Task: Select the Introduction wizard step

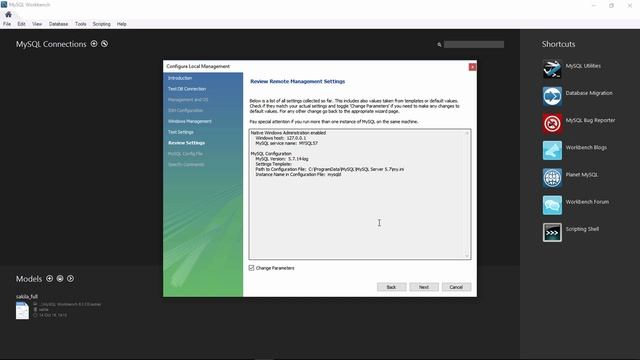Action: point(180,78)
